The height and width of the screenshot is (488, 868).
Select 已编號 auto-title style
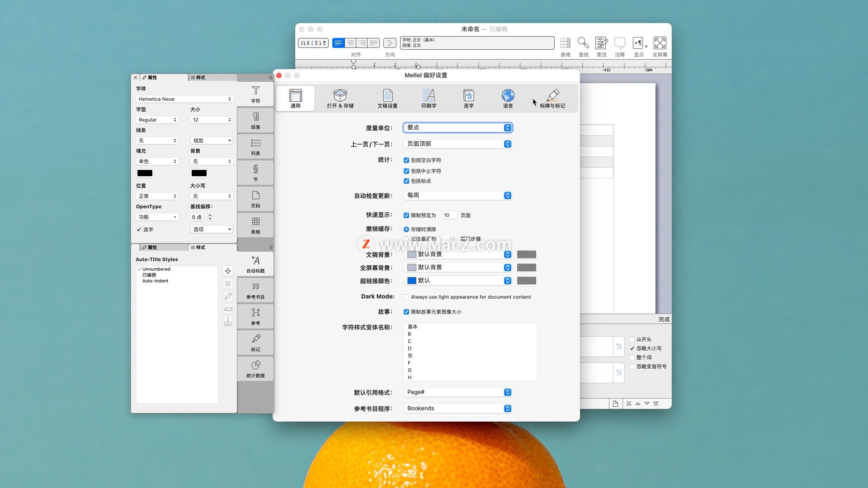(149, 275)
